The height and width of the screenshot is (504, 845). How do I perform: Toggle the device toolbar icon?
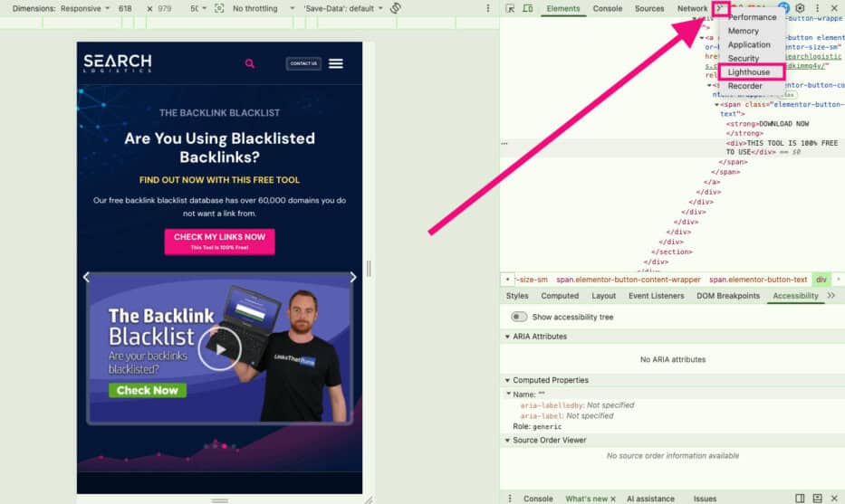coord(528,9)
